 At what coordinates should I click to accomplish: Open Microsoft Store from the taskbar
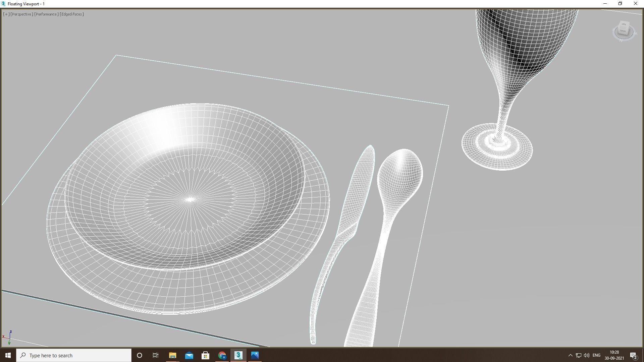point(205,355)
